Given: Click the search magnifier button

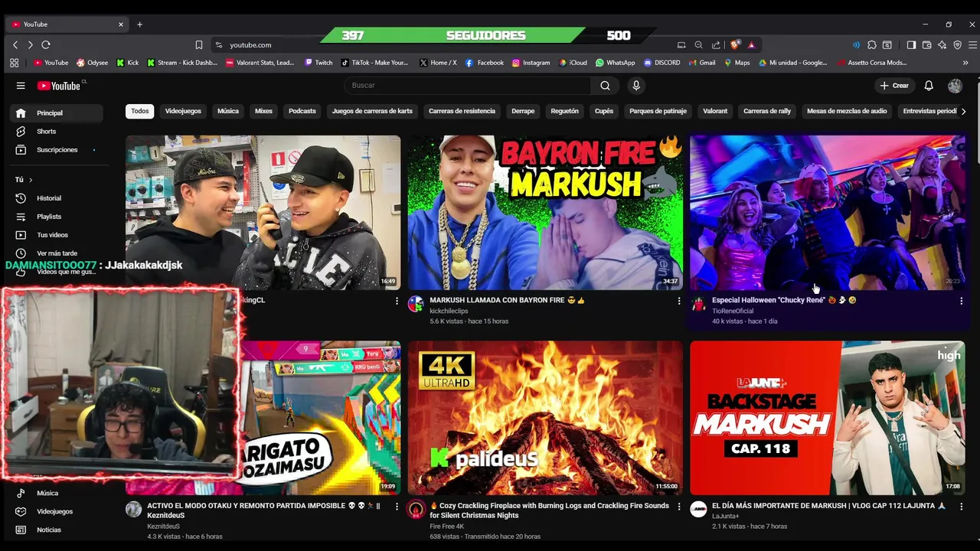Looking at the screenshot, I should point(605,86).
